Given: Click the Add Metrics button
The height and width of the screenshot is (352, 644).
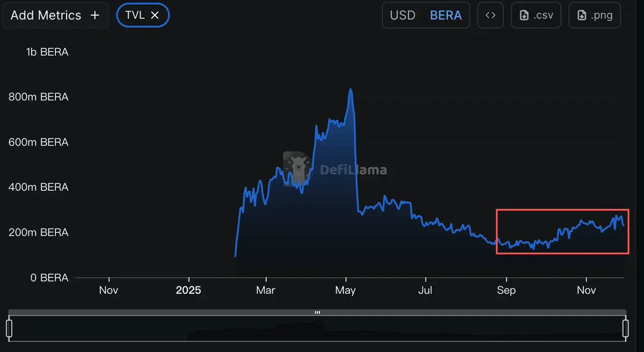Looking at the screenshot, I should [55, 15].
